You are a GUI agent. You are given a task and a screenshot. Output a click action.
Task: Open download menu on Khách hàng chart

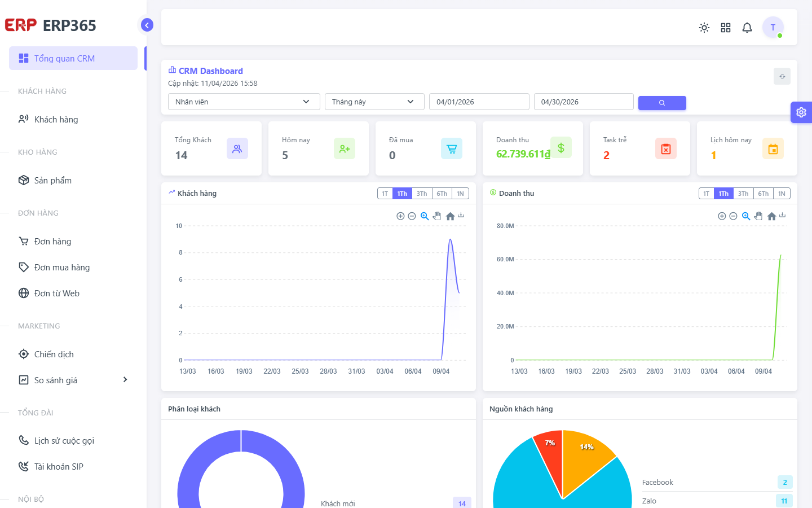(x=461, y=215)
